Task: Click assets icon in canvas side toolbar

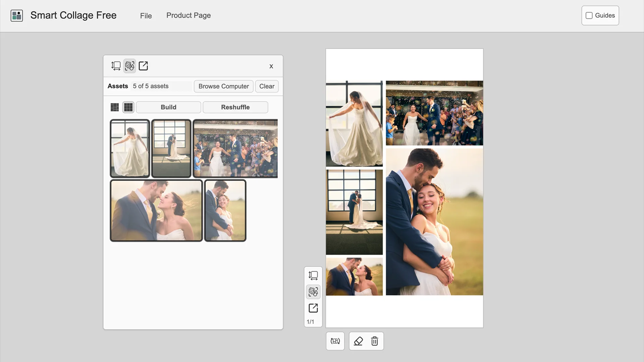Action: pyautogui.click(x=313, y=292)
